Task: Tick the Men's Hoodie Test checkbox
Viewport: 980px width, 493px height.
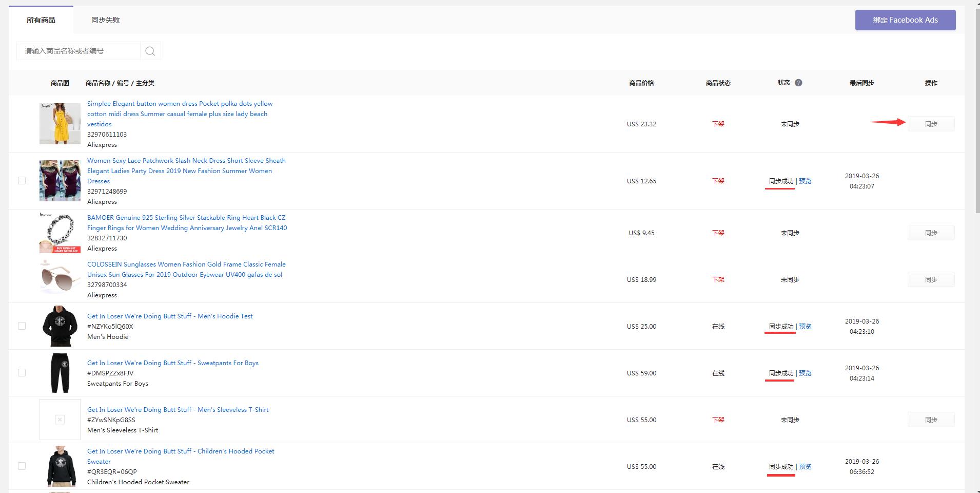Action: [x=22, y=326]
